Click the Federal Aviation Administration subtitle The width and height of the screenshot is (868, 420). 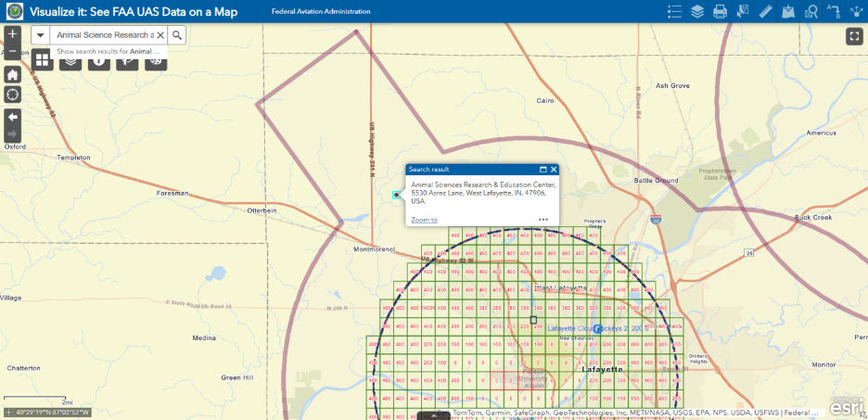(x=321, y=11)
